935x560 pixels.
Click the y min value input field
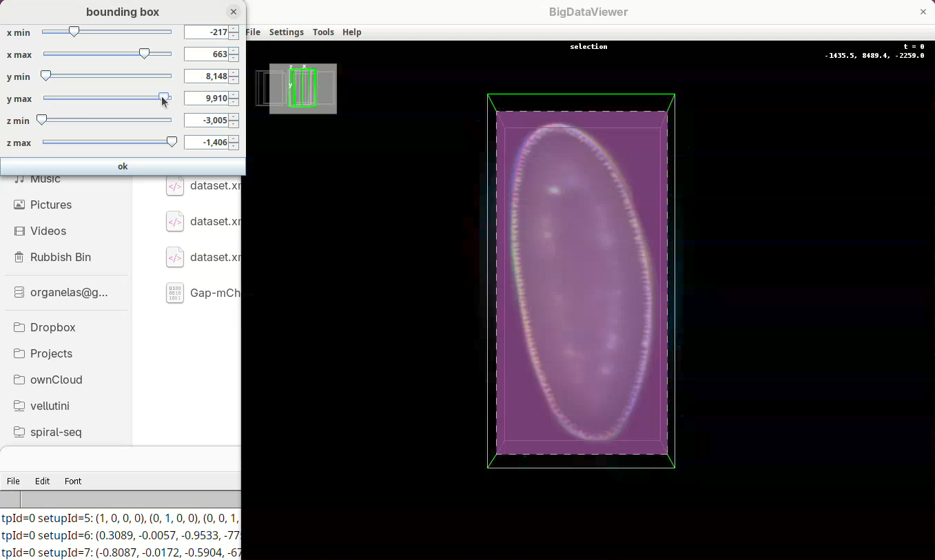[x=207, y=76]
